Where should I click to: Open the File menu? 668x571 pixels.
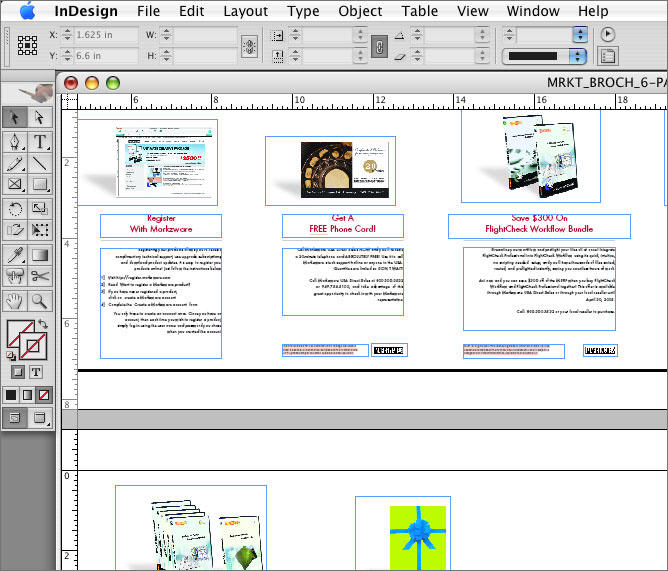(x=148, y=11)
